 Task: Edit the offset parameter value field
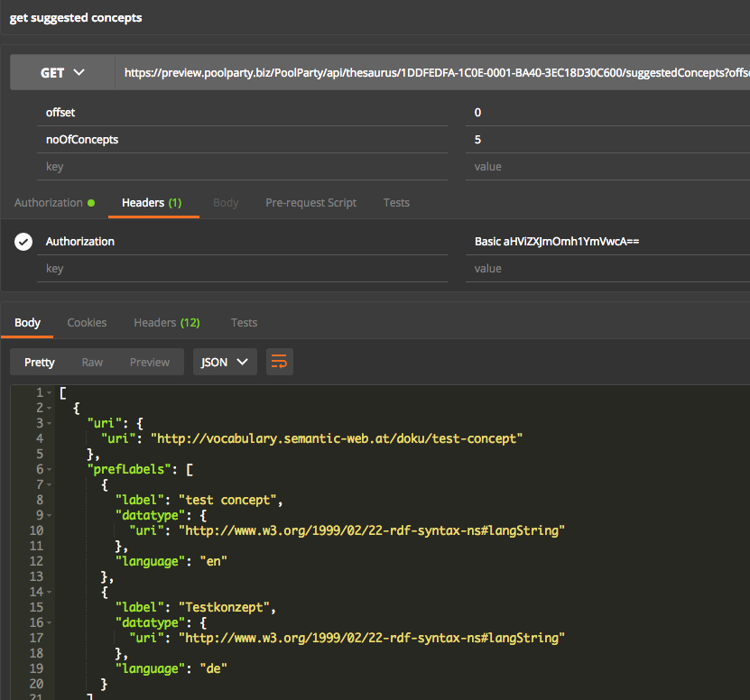[x=605, y=113]
